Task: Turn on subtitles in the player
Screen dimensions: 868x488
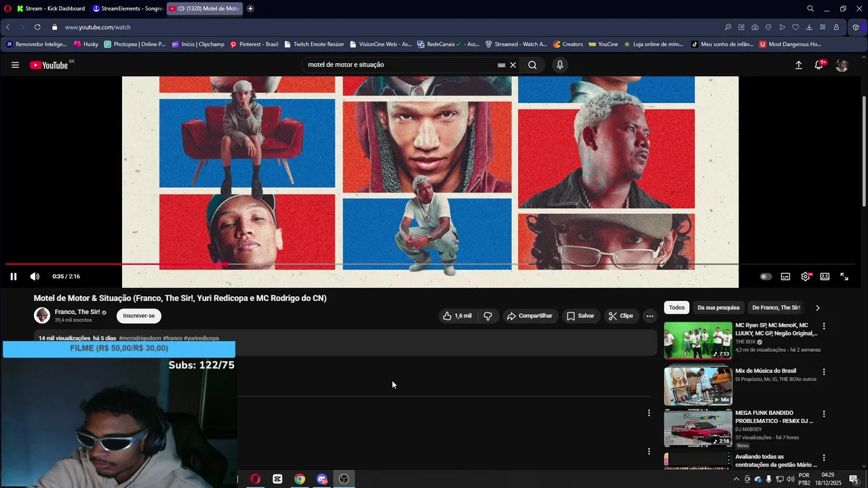Action: pos(785,277)
